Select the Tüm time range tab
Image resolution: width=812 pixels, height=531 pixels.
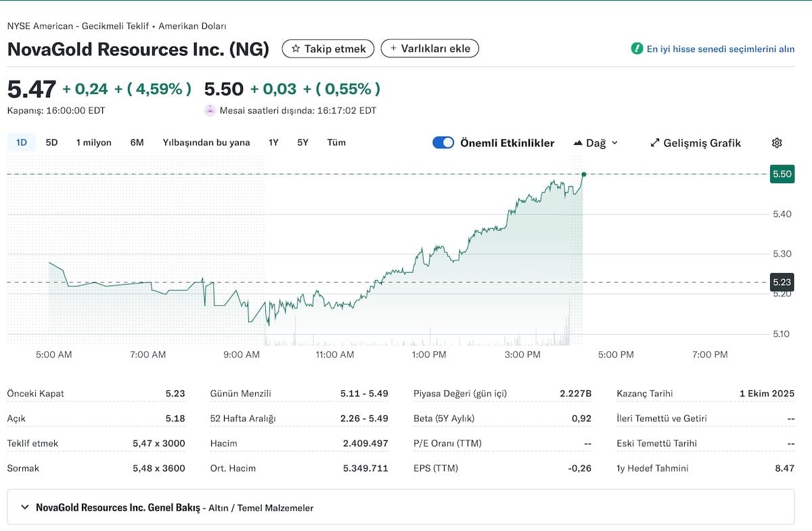pyautogui.click(x=336, y=143)
